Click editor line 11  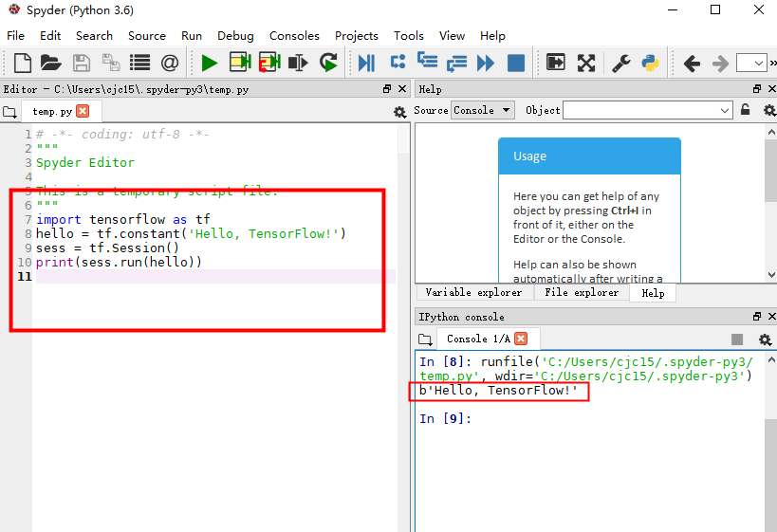click(215, 276)
